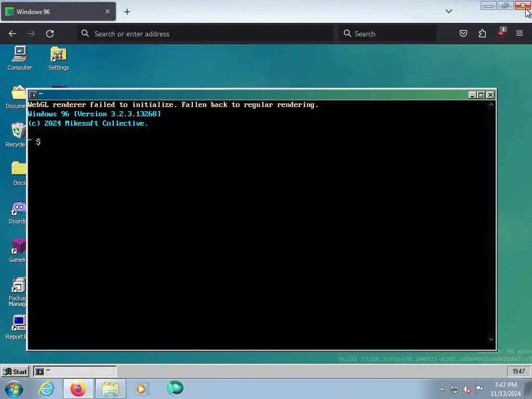Focus the Search or enter address bar
532x399 pixels.
click(x=205, y=34)
